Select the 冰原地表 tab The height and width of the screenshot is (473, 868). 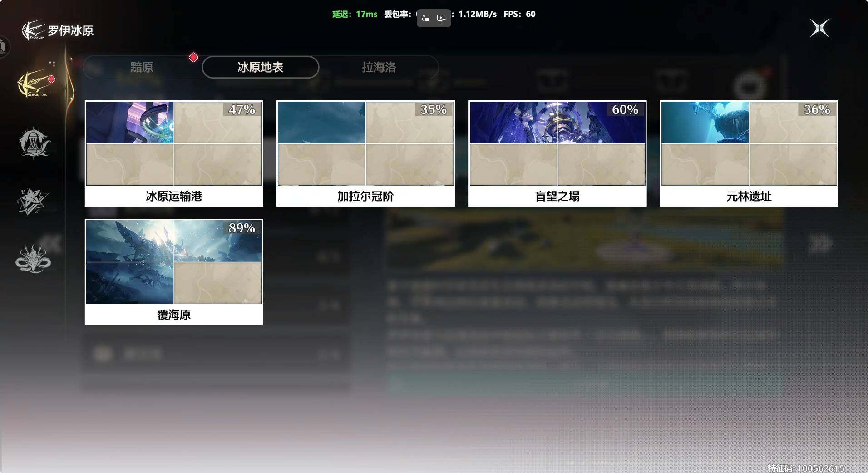click(x=261, y=67)
